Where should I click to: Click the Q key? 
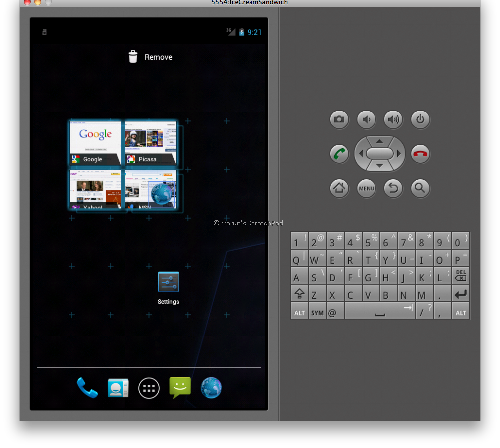[299, 258]
